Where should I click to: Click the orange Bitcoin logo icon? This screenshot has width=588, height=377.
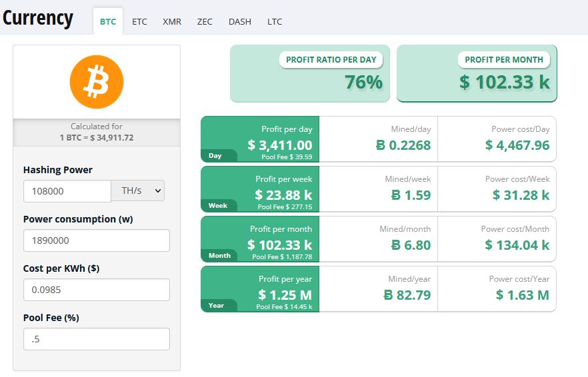pyautogui.click(x=97, y=82)
